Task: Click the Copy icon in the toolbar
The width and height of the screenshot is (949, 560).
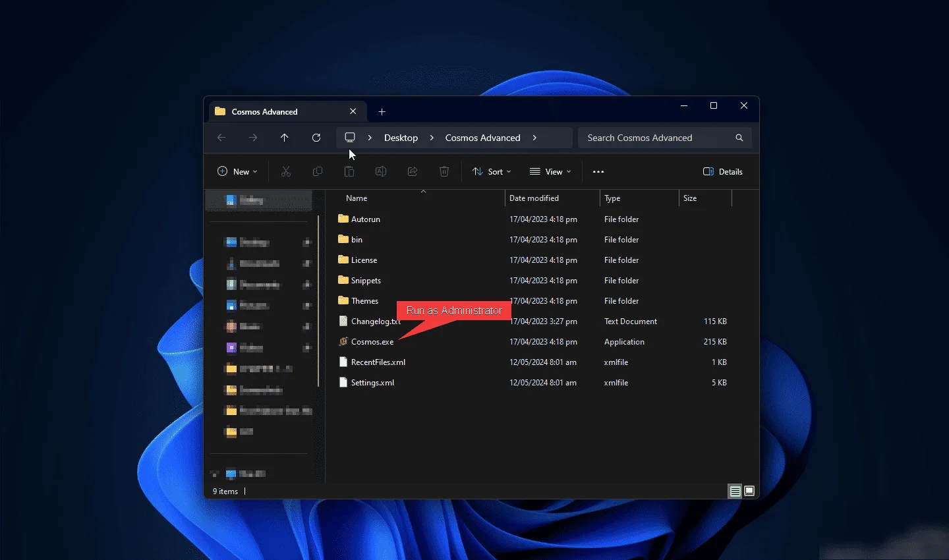Action: [318, 171]
